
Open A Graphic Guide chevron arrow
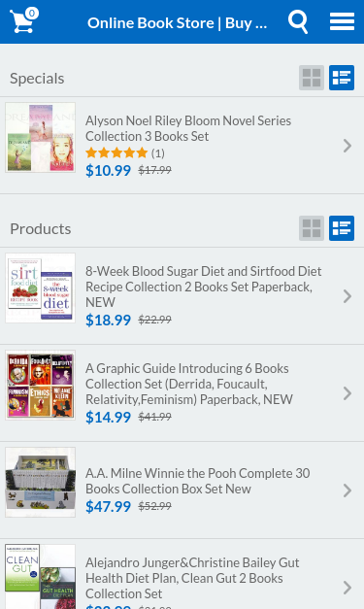coord(347,393)
